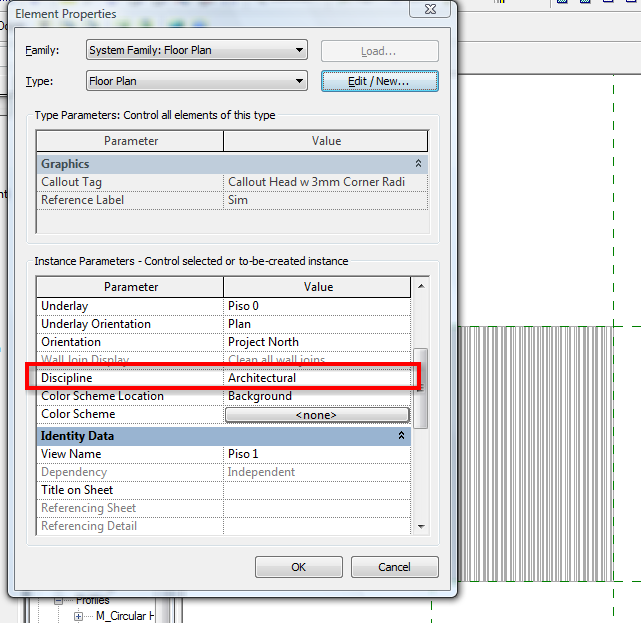The image size is (641, 623).
Task: Click the empty Title on Sheet value field
Action: coord(317,490)
